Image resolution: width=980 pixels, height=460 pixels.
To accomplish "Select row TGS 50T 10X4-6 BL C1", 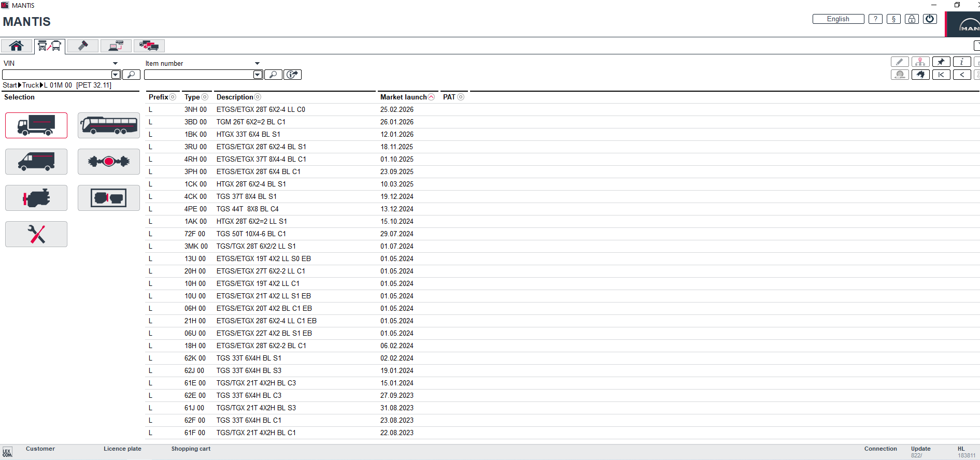I will [562, 234].
